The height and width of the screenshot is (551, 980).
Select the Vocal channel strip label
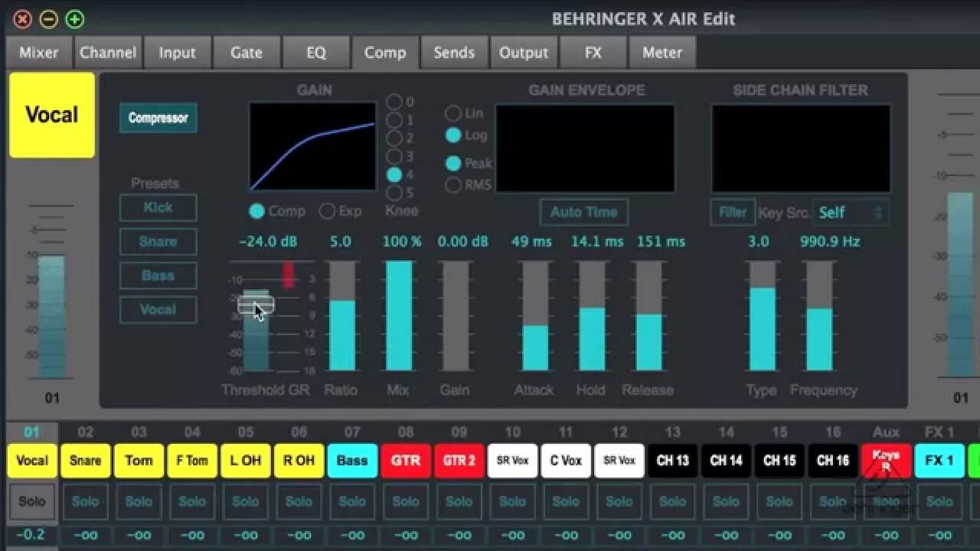[x=32, y=461]
